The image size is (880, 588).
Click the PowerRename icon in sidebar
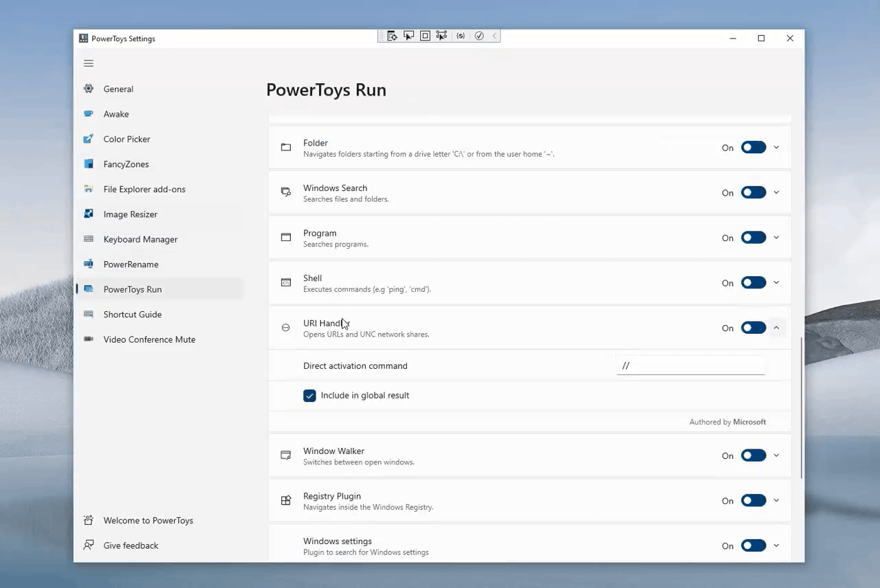point(89,264)
